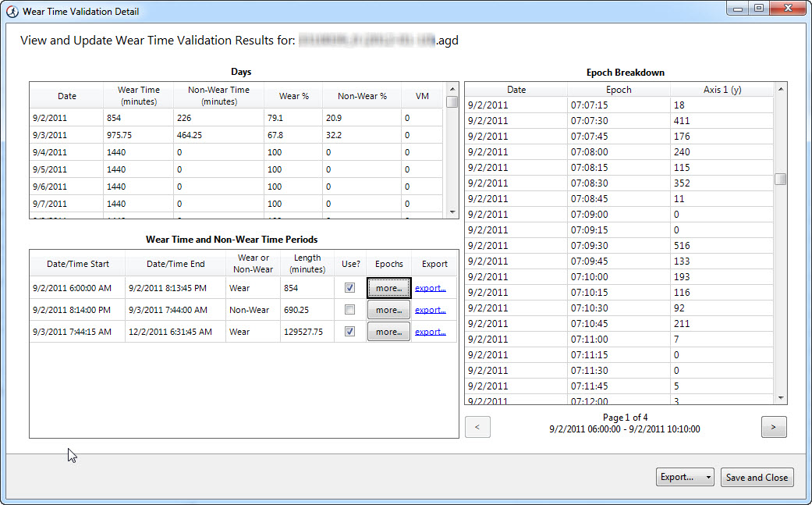The height and width of the screenshot is (505, 812).
Task: Show epochs for the Non-Wear period
Action: 388,309
